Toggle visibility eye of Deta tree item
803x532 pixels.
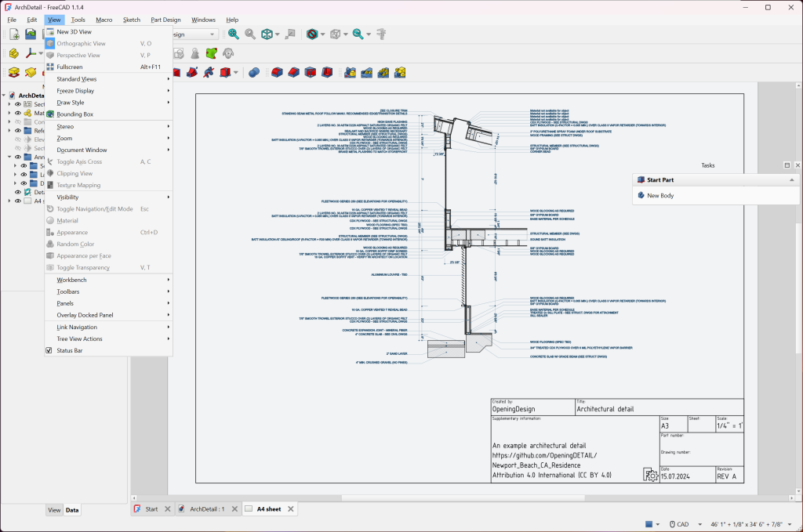pyautogui.click(x=18, y=192)
